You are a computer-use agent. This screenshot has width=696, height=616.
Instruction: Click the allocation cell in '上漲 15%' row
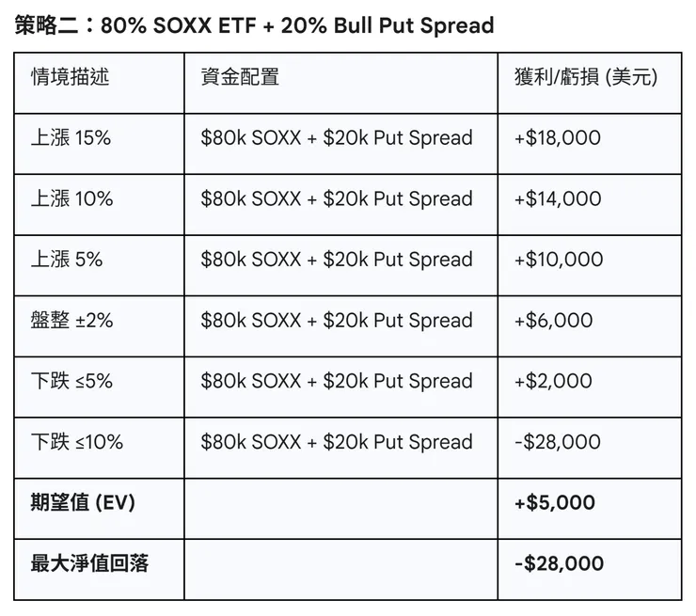click(337, 138)
